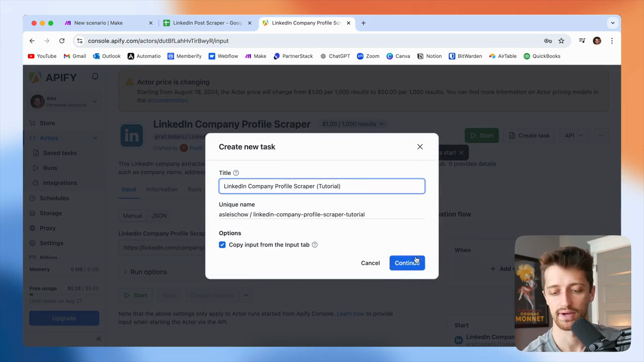Open the QuickBooks bookmark
The image size is (644, 362).
(x=542, y=56)
